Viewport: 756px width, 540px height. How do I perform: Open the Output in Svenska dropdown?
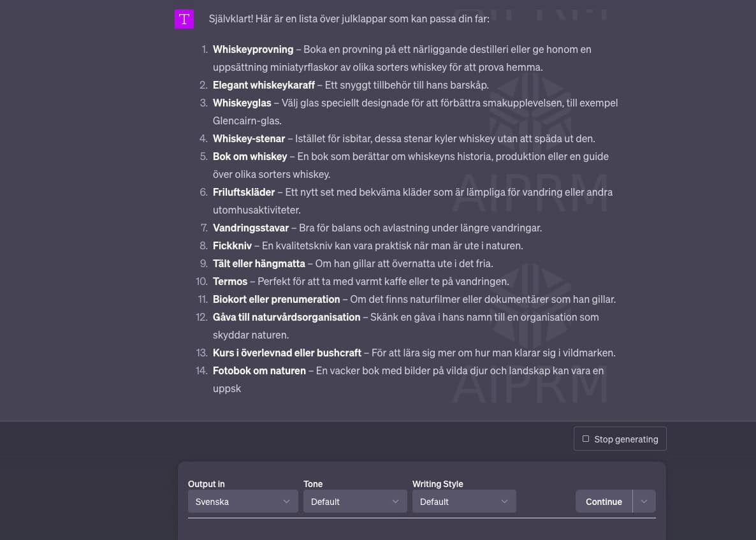pos(243,501)
